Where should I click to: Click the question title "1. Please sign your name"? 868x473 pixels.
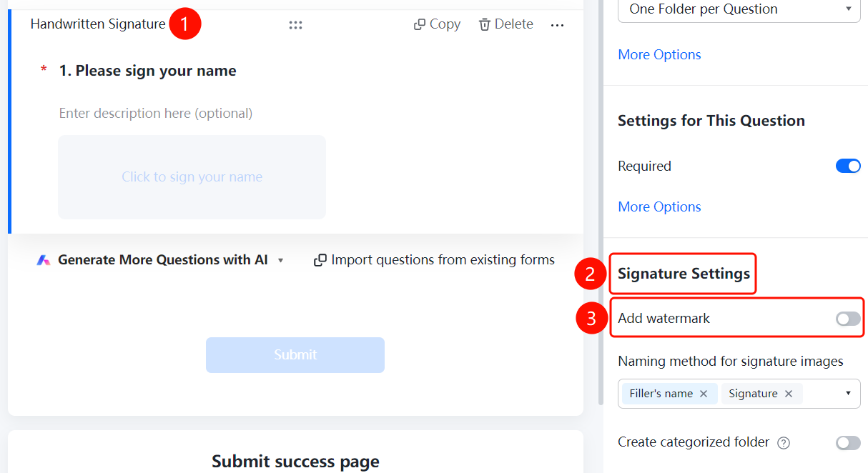(147, 71)
